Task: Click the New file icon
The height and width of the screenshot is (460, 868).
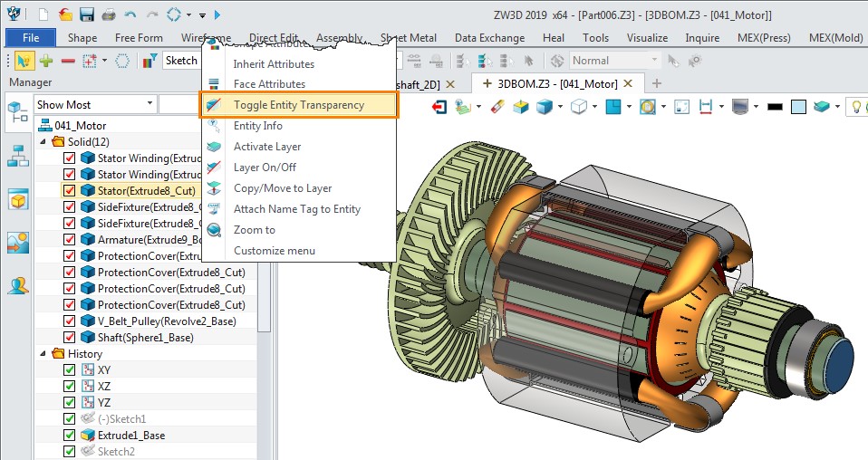Action: 43,15
